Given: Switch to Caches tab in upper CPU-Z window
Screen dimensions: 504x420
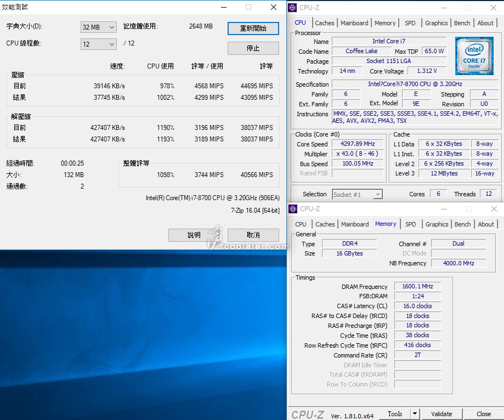Looking at the screenshot, I should 324,23.
